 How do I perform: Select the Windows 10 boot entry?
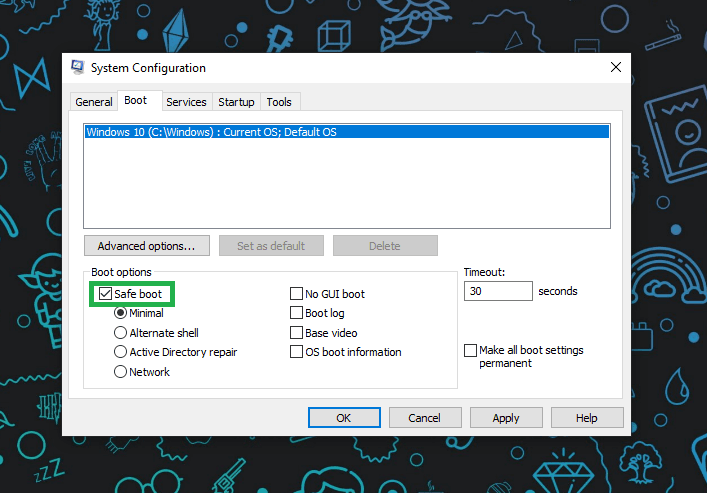click(347, 132)
